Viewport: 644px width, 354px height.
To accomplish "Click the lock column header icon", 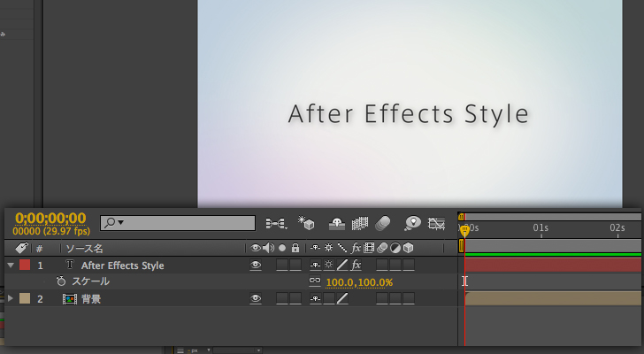I will coord(295,248).
